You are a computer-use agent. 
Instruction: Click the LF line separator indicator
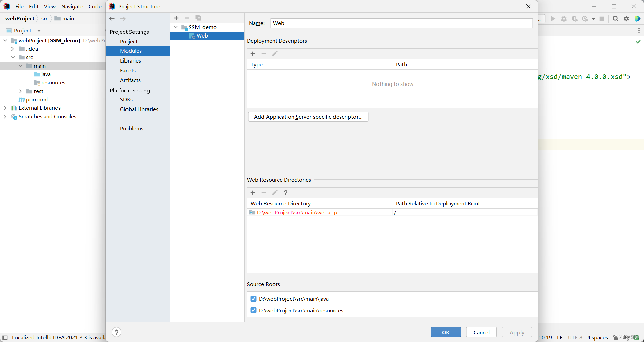tap(560, 337)
